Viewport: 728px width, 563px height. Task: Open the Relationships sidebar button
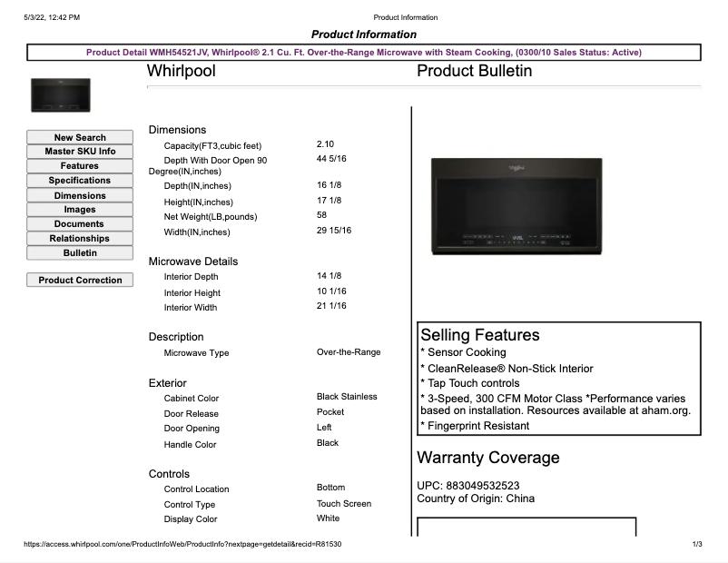[x=80, y=239]
